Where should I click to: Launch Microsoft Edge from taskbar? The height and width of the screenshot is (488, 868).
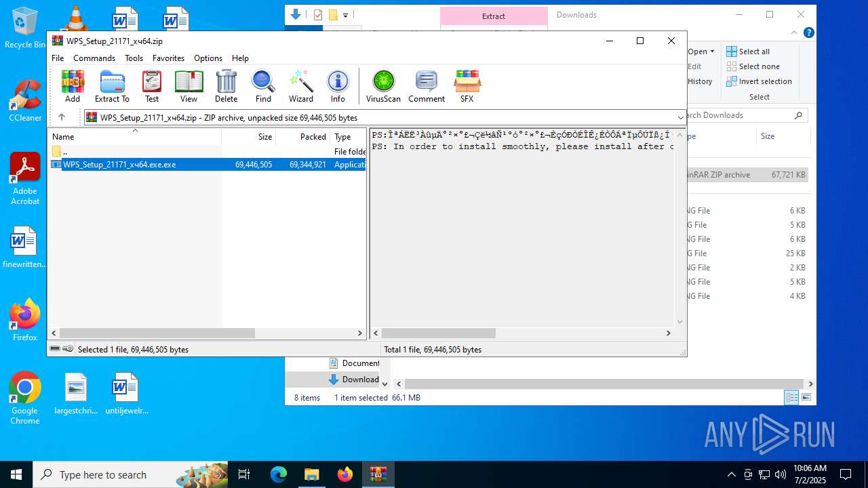279,474
